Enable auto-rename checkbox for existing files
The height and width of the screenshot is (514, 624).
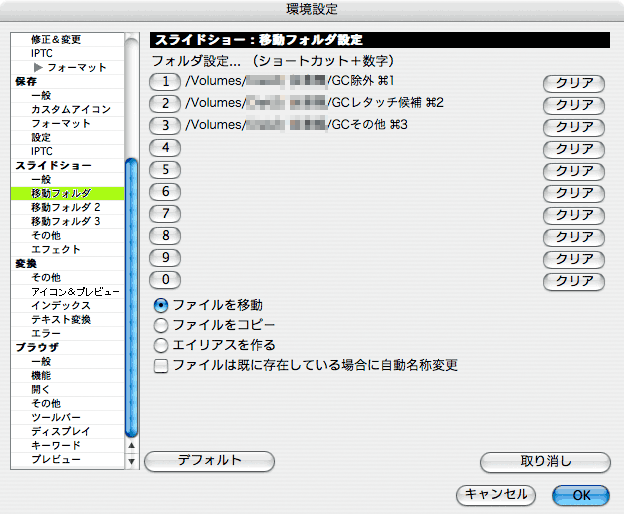161,366
